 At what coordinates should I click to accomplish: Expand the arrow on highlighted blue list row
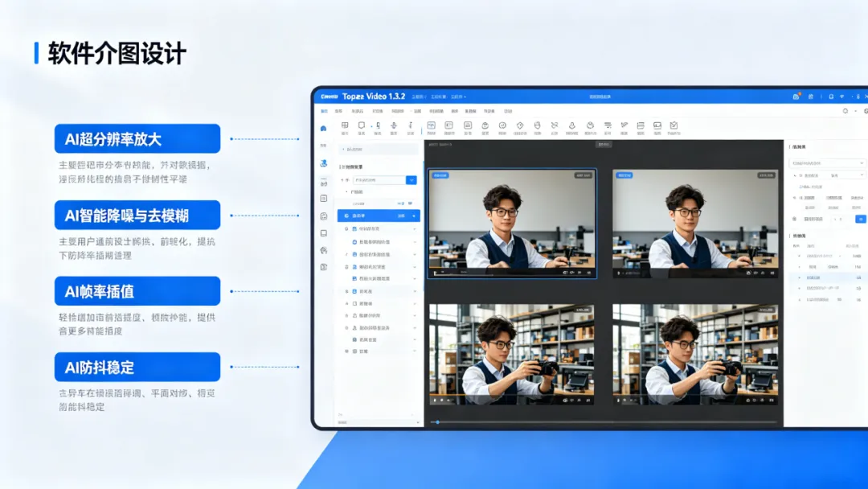click(x=414, y=216)
